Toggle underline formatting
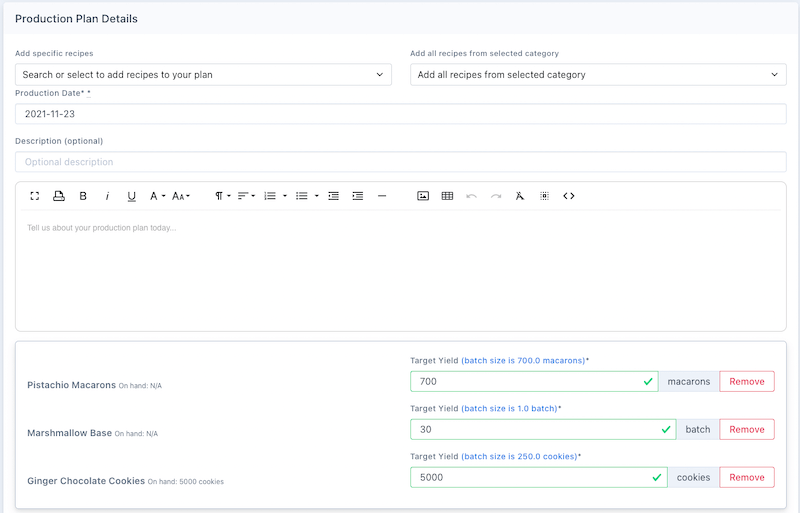Image resolution: width=800 pixels, height=513 pixels. [x=131, y=196]
